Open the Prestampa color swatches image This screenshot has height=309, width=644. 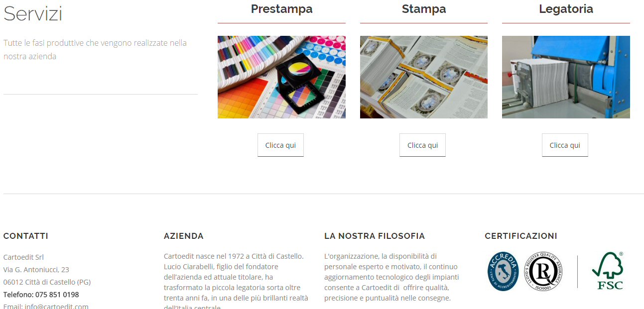coord(281,77)
